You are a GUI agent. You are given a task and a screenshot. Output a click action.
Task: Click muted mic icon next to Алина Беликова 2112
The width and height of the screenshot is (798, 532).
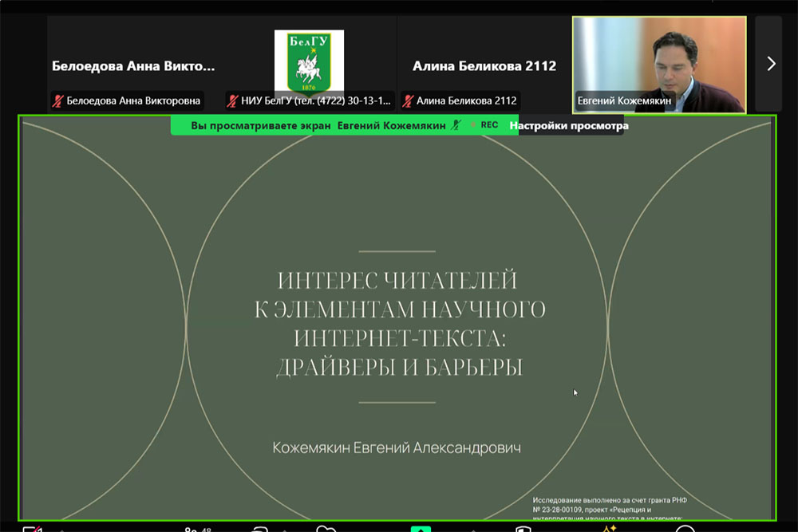point(407,101)
